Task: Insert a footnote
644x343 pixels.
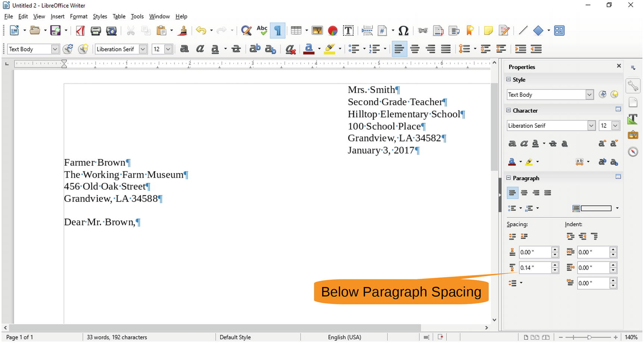Action: point(439,31)
